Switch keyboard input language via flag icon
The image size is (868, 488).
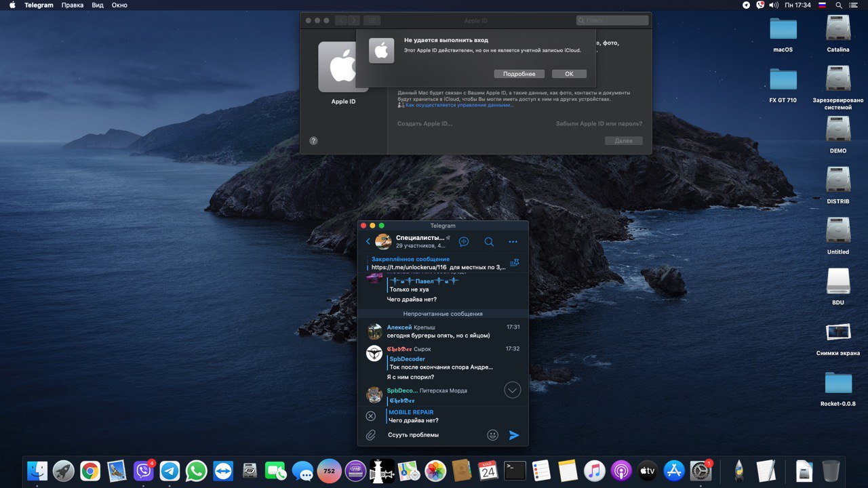822,5
